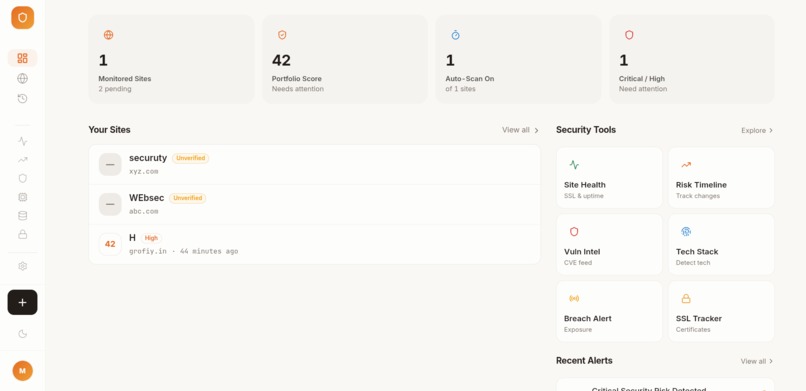806x391 pixels.
Task: Click the 2 pending text
Action: pos(115,89)
